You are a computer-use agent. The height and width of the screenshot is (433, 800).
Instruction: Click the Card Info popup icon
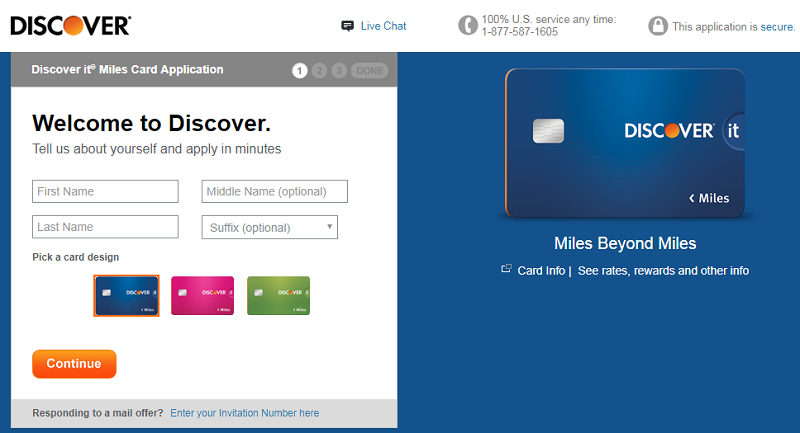[x=506, y=269]
